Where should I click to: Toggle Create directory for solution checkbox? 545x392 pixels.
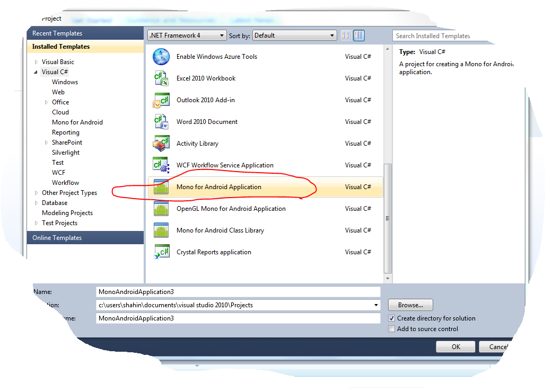pyautogui.click(x=392, y=318)
